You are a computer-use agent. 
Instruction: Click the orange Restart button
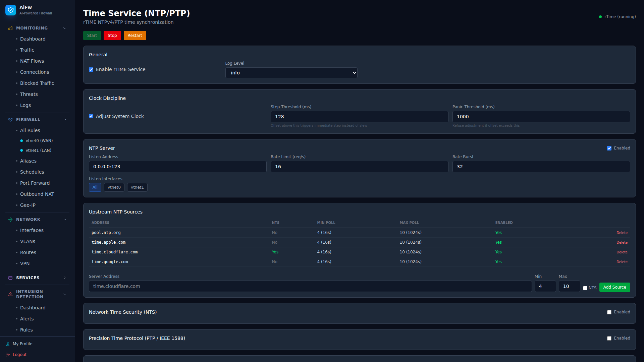pos(135,36)
